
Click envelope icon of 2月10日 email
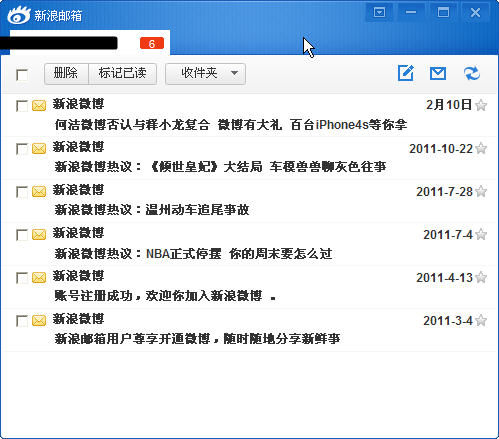[39, 105]
